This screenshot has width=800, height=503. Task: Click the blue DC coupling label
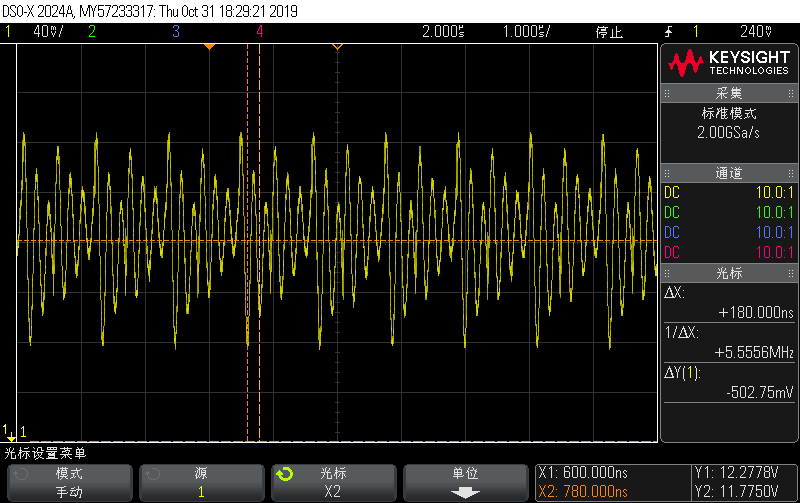point(672,232)
